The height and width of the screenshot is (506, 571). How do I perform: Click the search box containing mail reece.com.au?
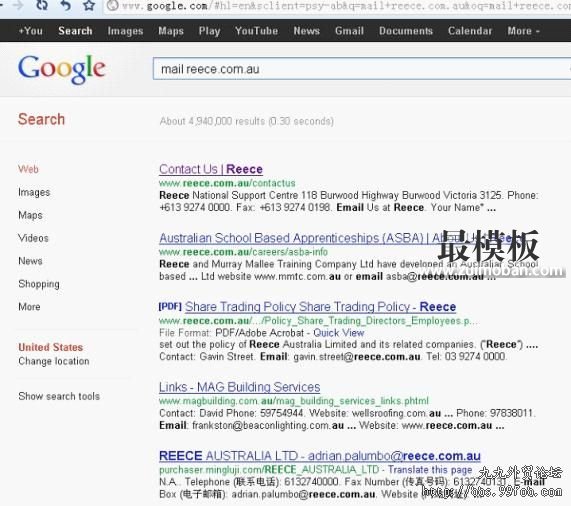tap(362, 69)
